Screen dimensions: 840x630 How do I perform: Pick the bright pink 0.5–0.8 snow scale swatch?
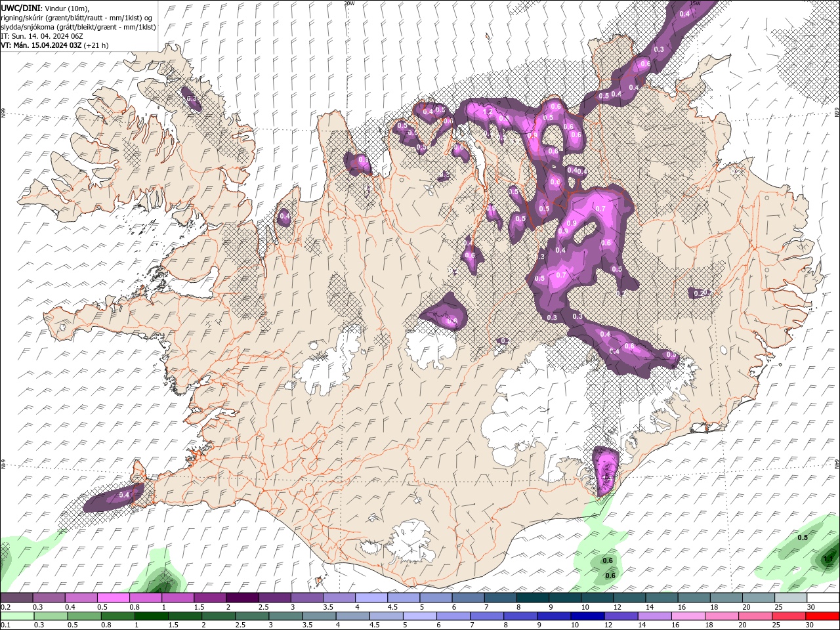click(113, 598)
